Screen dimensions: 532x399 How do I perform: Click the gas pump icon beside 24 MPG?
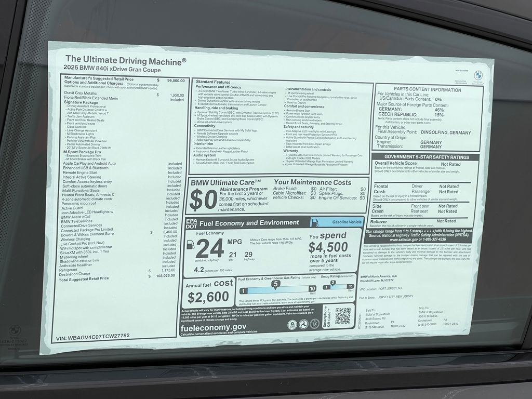point(190,245)
